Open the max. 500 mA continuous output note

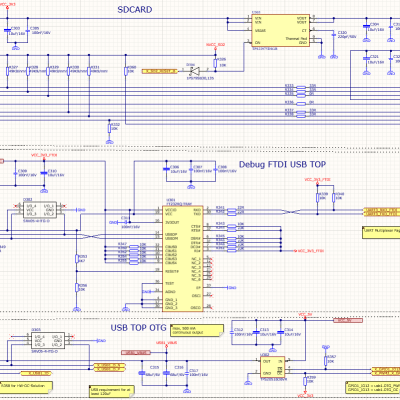pos(197,330)
